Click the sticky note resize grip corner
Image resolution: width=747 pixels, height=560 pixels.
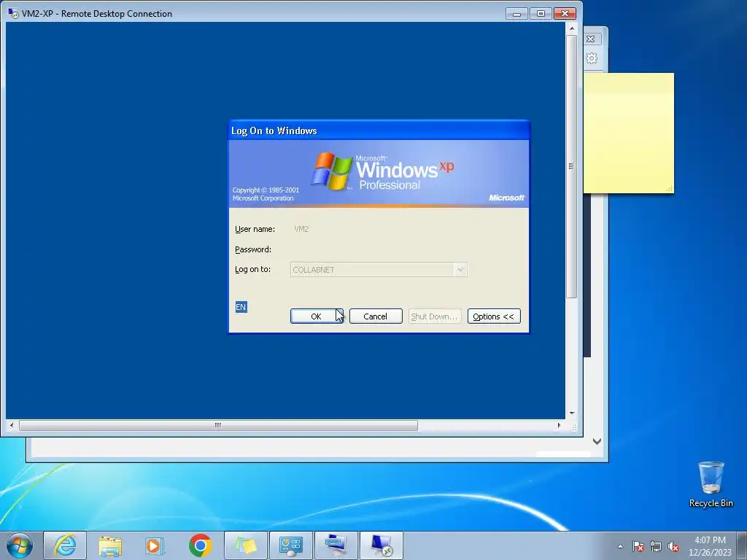[670, 189]
